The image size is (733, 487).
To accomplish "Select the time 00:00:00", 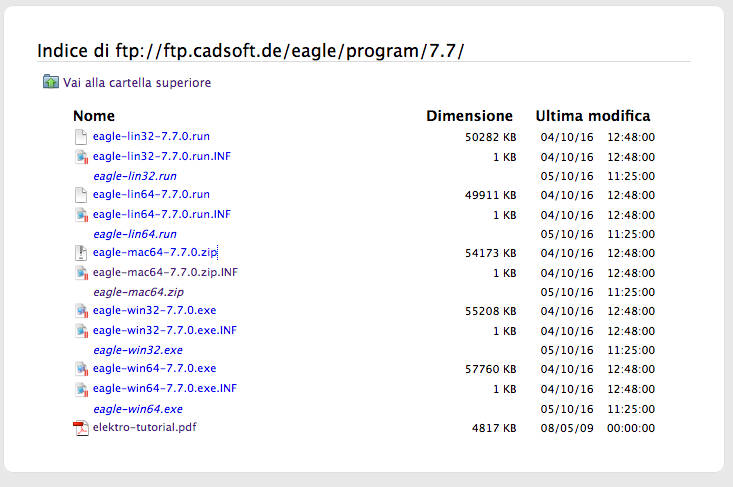I will (631, 428).
